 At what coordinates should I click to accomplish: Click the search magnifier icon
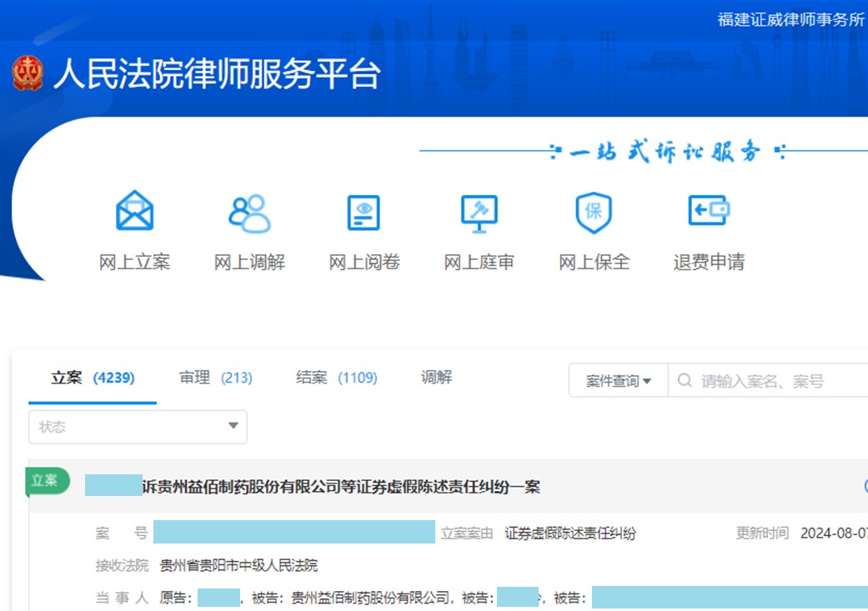pyautogui.click(x=685, y=380)
